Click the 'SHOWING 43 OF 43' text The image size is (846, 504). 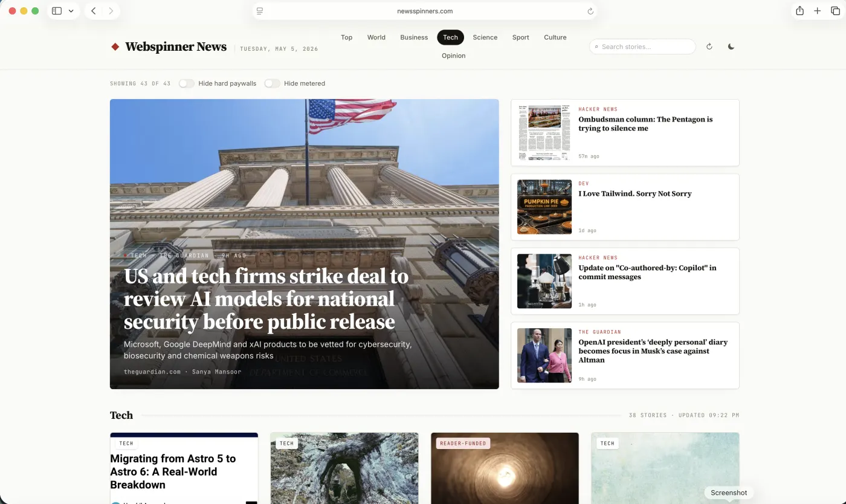140,83
